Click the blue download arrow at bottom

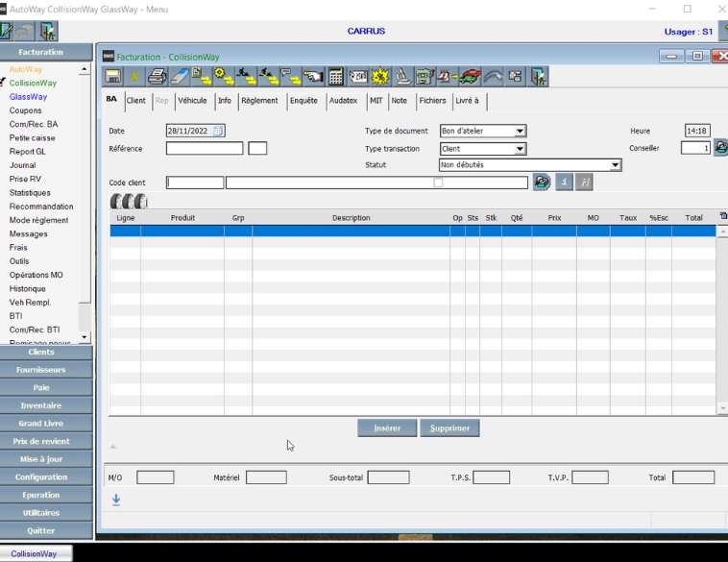point(116,500)
